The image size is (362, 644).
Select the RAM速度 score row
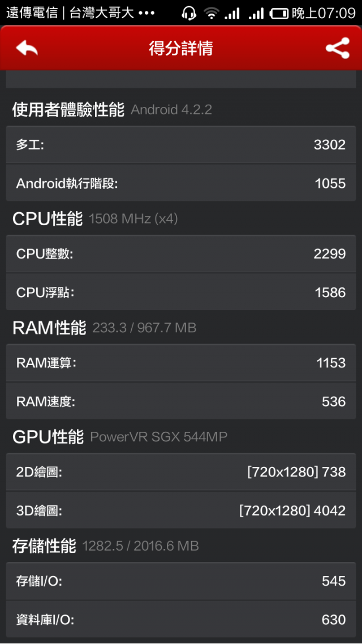[181, 401]
